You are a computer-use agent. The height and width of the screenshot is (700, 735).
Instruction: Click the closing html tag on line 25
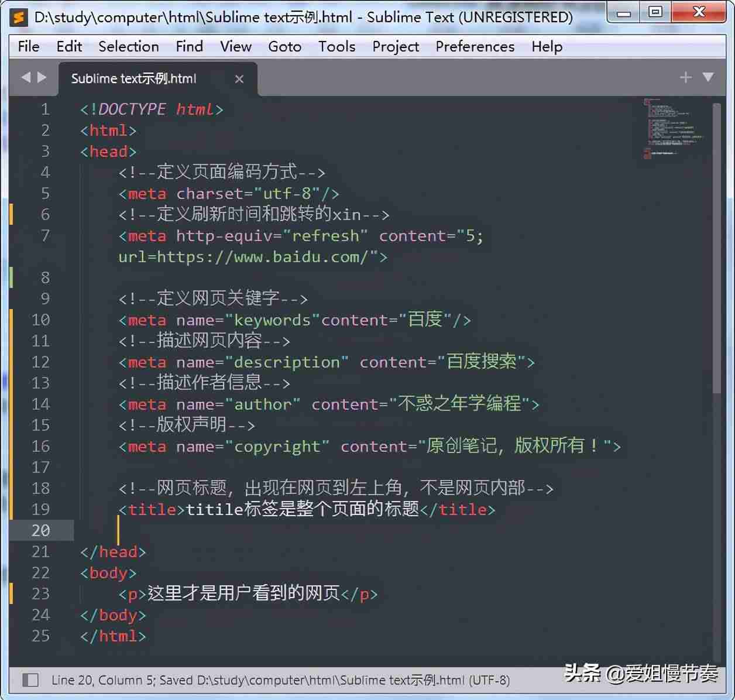(x=113, y=636)
